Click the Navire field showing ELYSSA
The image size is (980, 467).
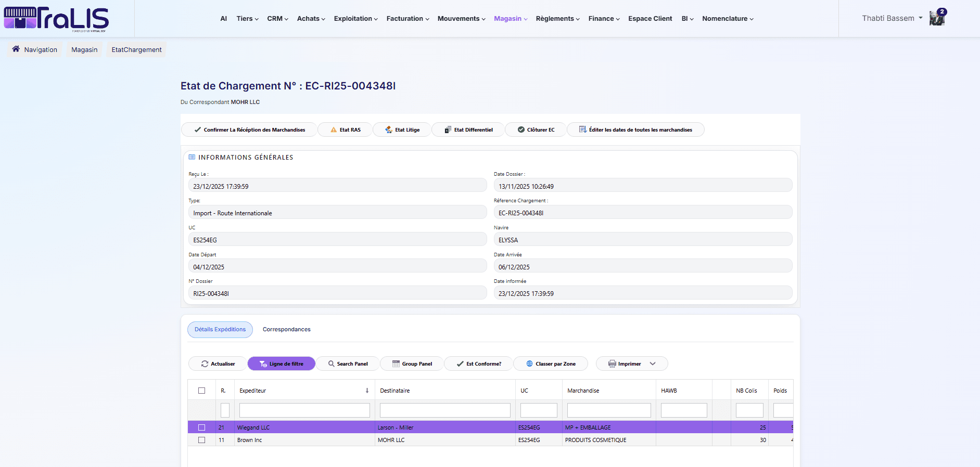tap(643, 240)
